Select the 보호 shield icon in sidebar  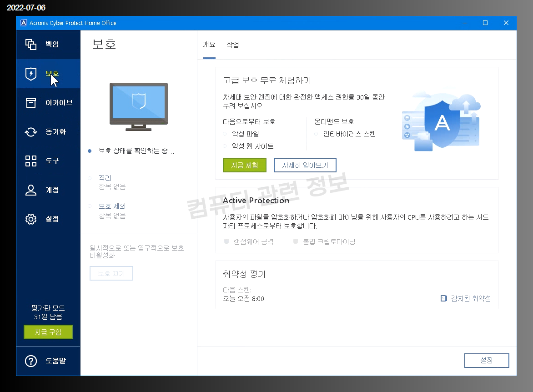click(x=30, y=74)
